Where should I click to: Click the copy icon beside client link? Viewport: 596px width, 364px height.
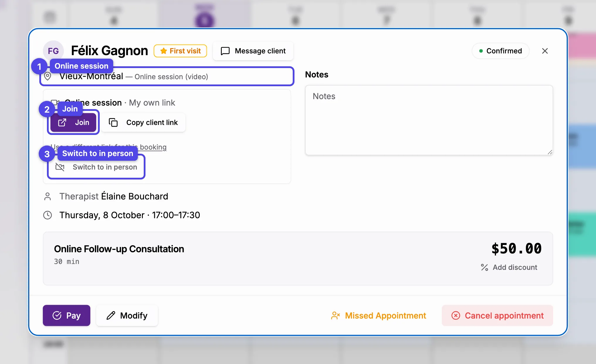point(113,123)
